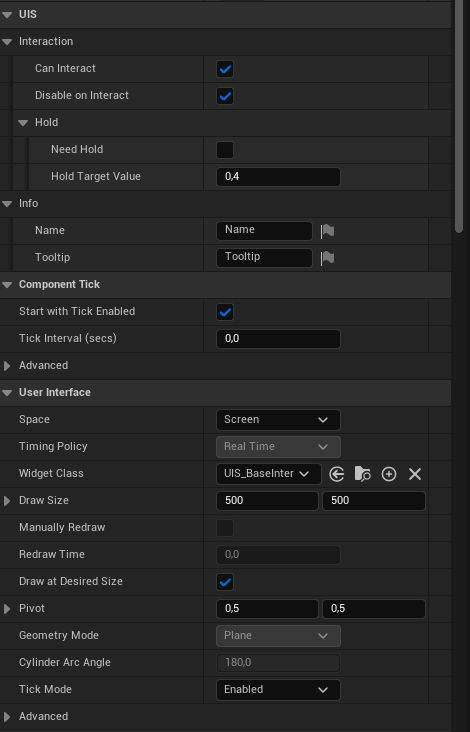The image size is (470, 732).
Task: Toggle the Disable on Interact checkbox
Action: 225,96
